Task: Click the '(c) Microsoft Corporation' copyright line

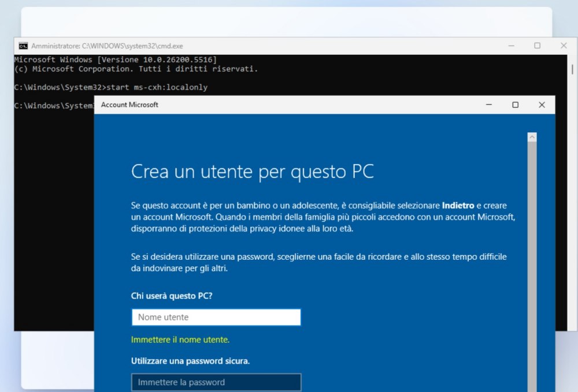Action: (x=136, y=69)
